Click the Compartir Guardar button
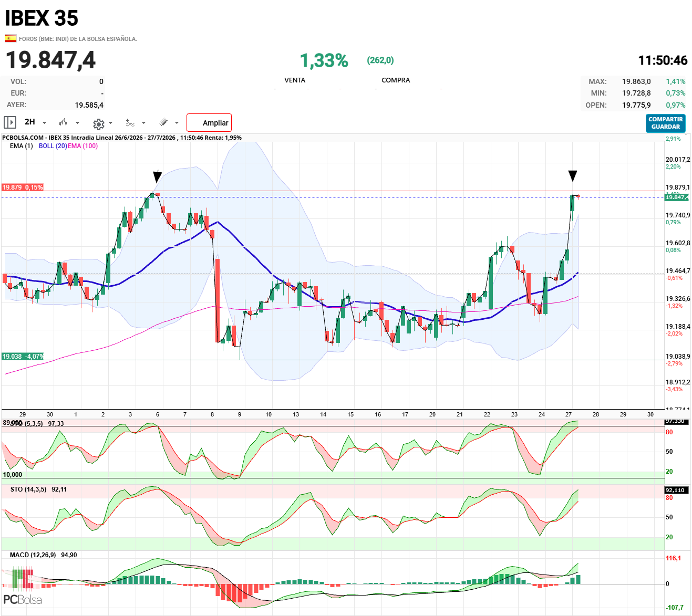This screenshot has width=692, height=616. point(666,123)
